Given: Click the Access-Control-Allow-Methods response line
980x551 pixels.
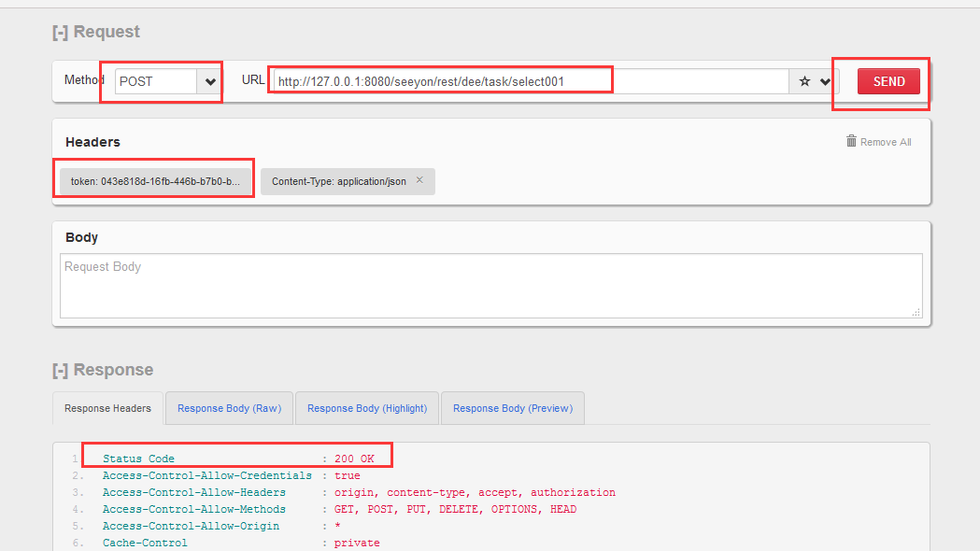Looking at the screenshot, I should tap(339, 509).
